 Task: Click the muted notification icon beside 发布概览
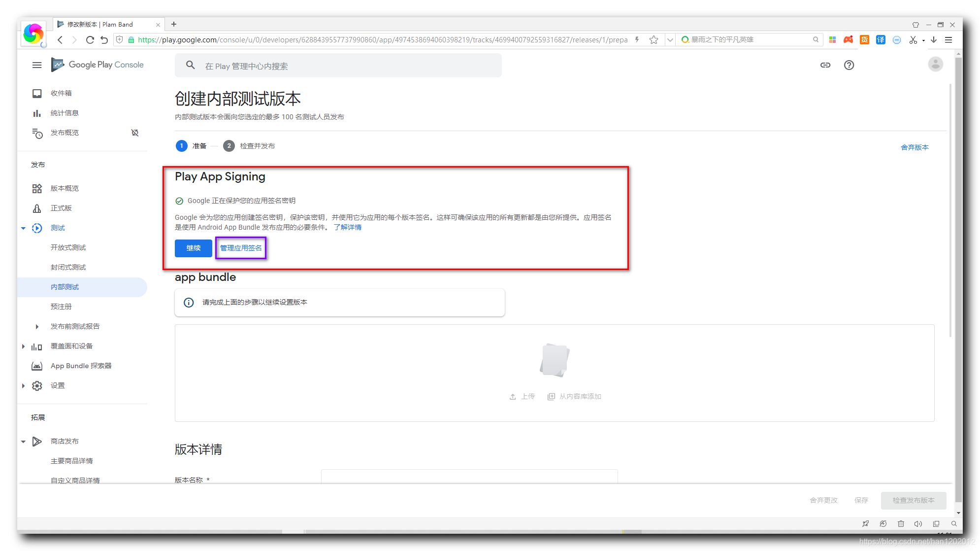tap(135, 133)
